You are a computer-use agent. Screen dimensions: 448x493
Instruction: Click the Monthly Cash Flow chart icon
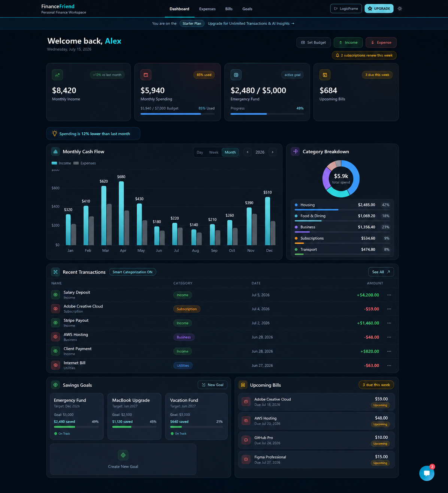(x=55, y=151)
